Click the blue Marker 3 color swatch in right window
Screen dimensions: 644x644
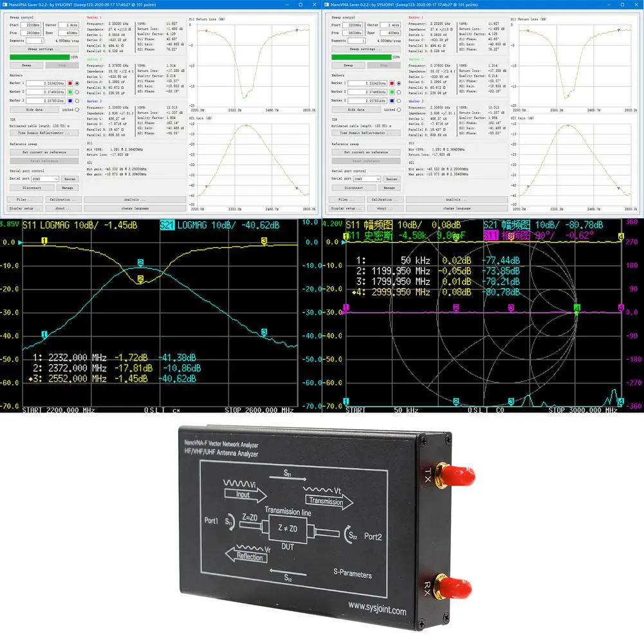pos(392,100)
